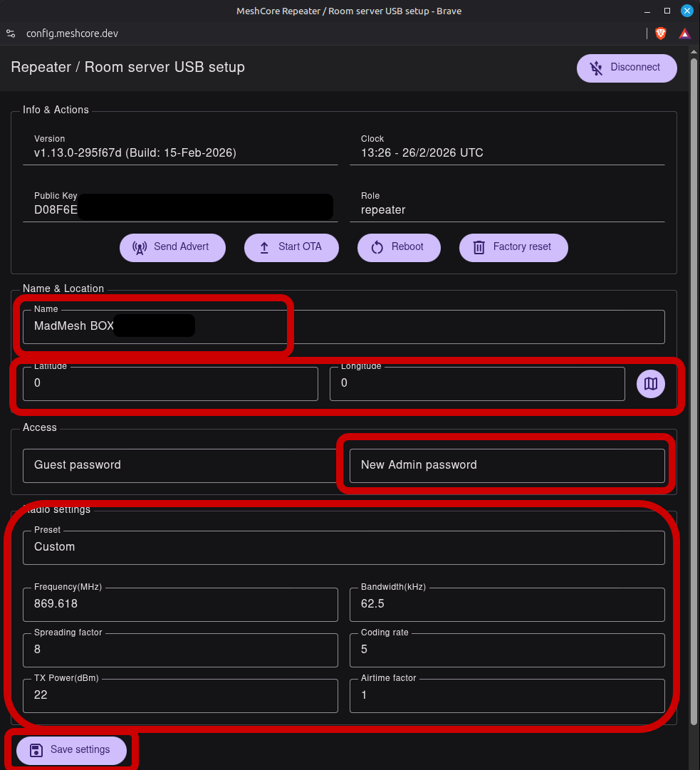
Task: Reboot the repeater
Action: click(x=399, y=247)
